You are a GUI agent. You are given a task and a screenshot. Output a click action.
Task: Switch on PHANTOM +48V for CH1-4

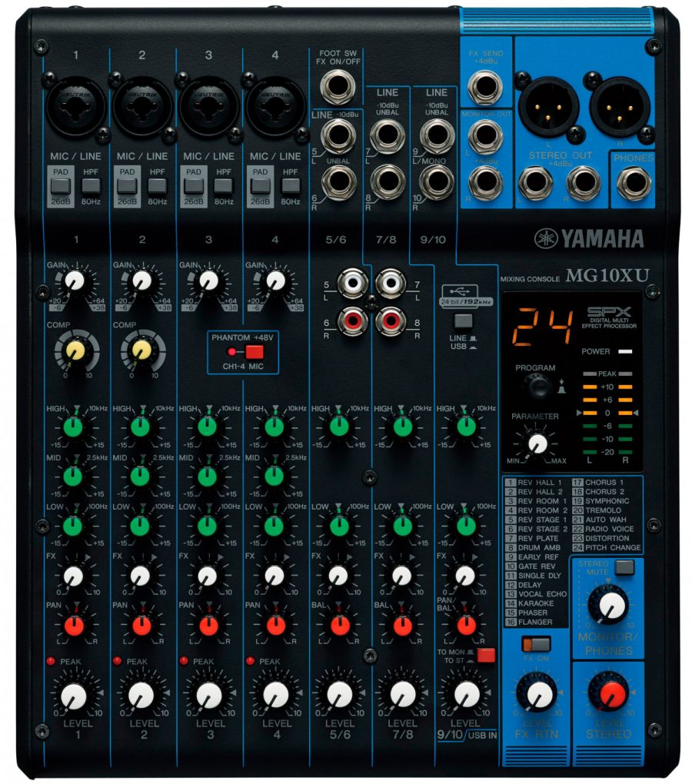[254, 352]
